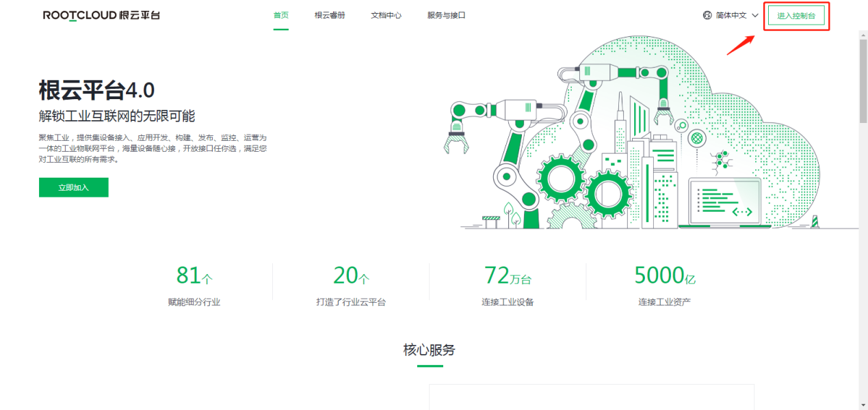Click the 解锁工业互联网的无限可能 subtitle
This screenshot has width=868, height=410.
[x=117, y=115]
